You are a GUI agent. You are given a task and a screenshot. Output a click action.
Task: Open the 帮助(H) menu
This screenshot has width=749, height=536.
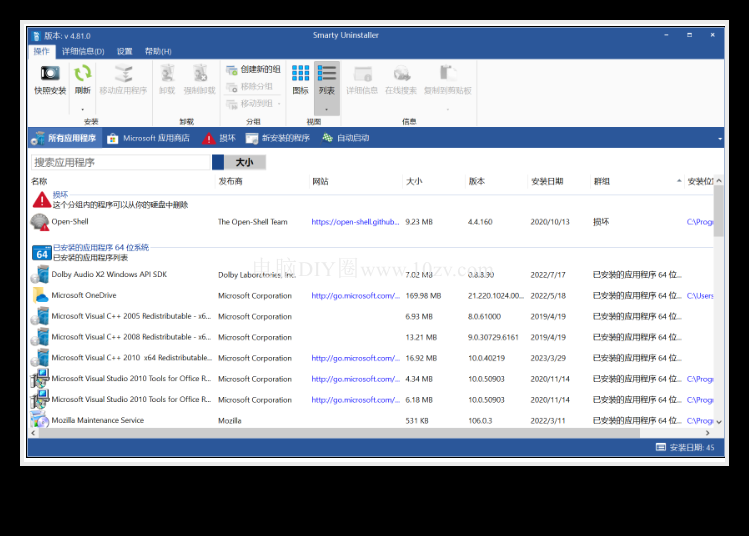tap(158, 52)
